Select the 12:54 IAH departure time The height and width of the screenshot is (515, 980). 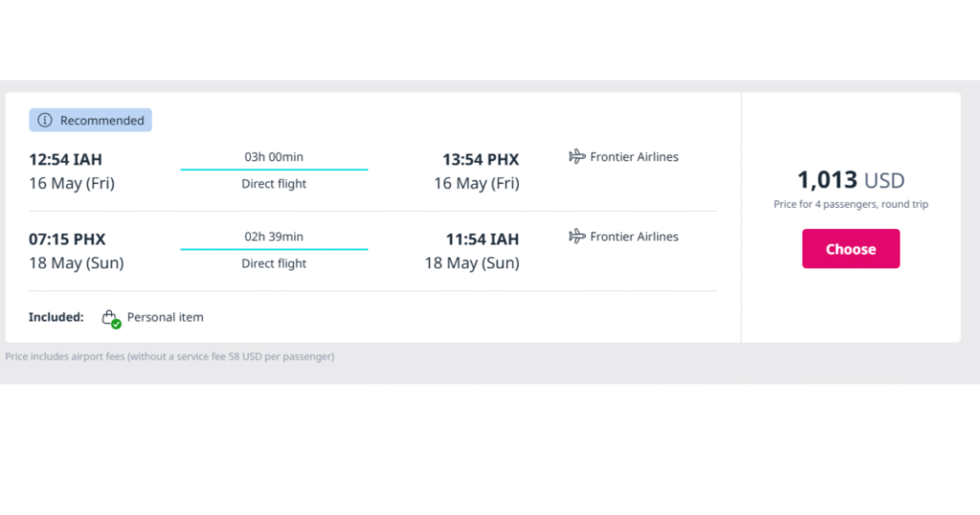(66, 159)
